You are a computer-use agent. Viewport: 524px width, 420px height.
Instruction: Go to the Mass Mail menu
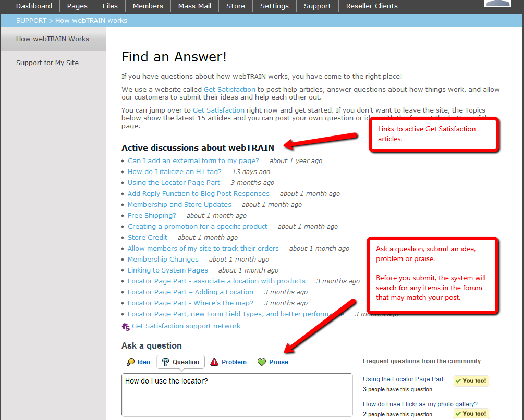click(194, 6)
